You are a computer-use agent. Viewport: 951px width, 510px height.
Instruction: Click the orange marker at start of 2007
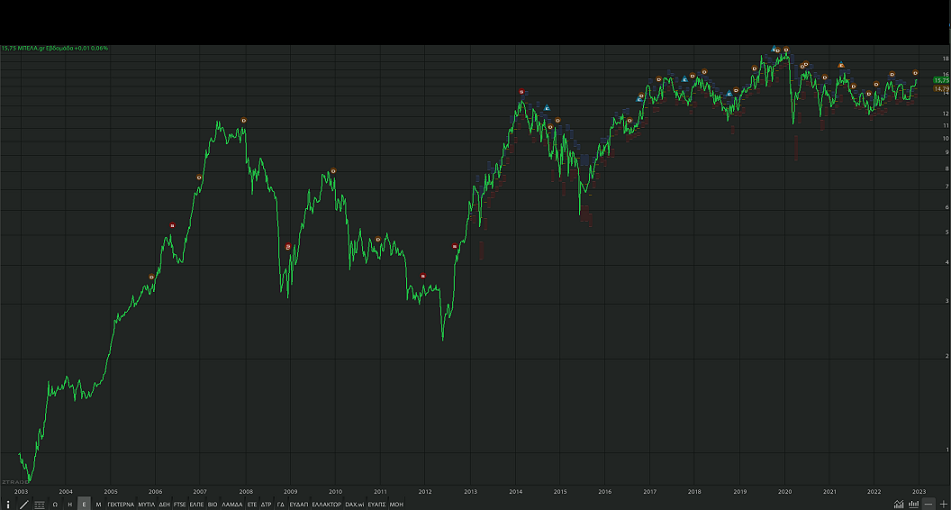coord(199,178)
